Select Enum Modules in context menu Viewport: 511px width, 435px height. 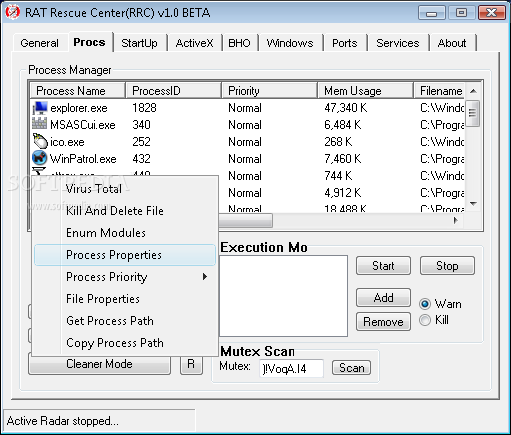125,233
